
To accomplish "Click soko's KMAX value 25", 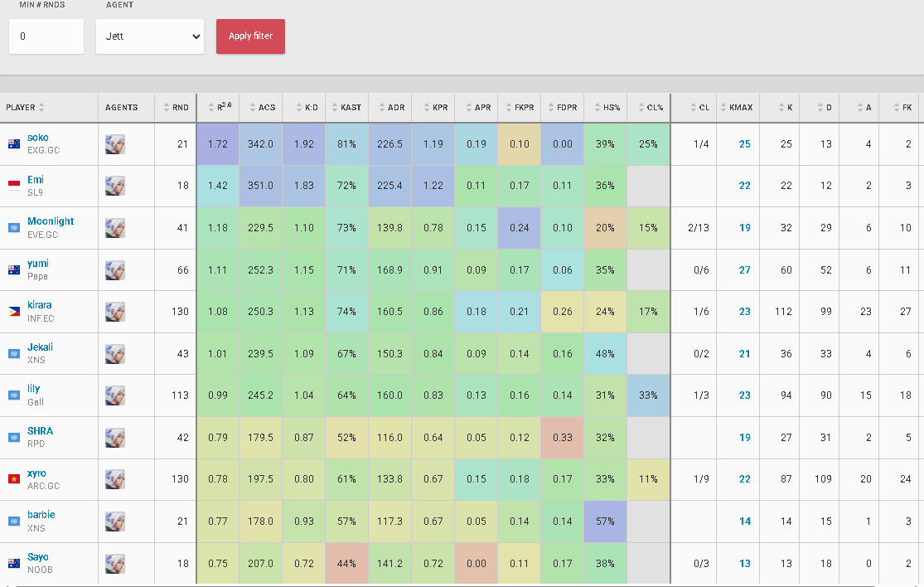I will point(745,143).
